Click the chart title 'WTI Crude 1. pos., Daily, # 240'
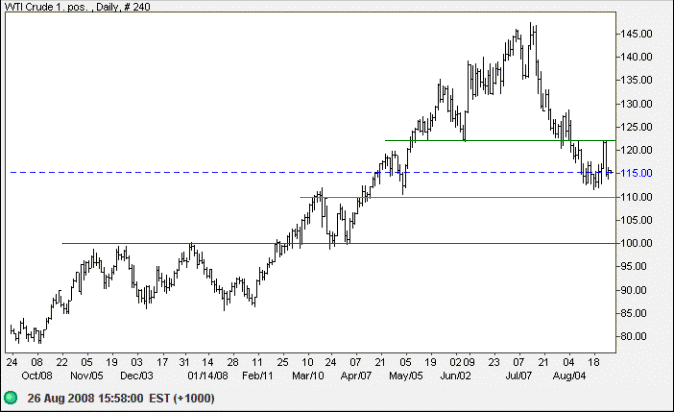The height and width of the screenshot is (412, 674). [x=77, y=7]
